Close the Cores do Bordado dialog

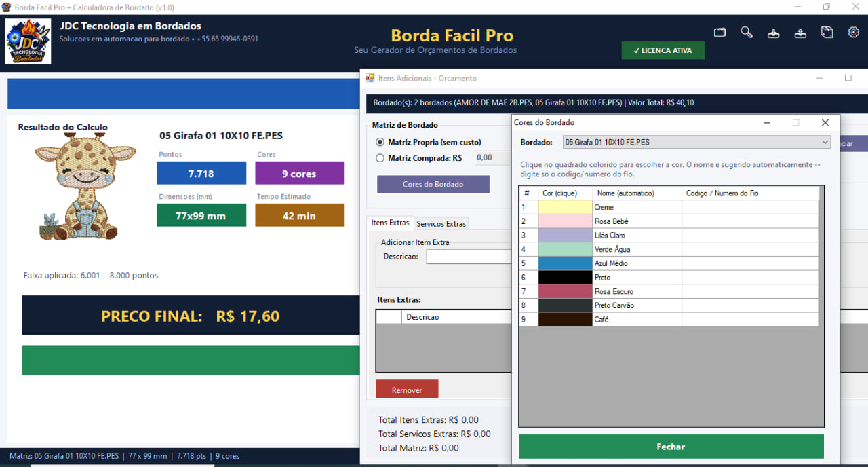click(x=825, y=123)
